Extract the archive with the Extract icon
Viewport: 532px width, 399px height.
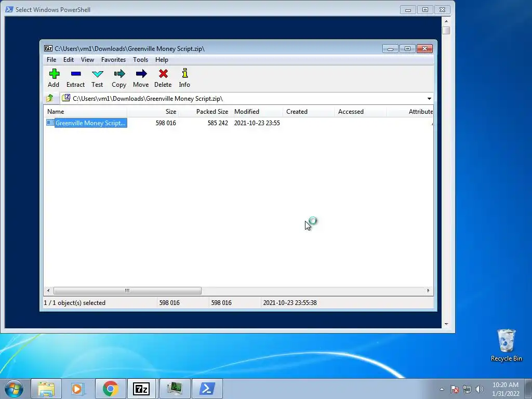[75, 78]
